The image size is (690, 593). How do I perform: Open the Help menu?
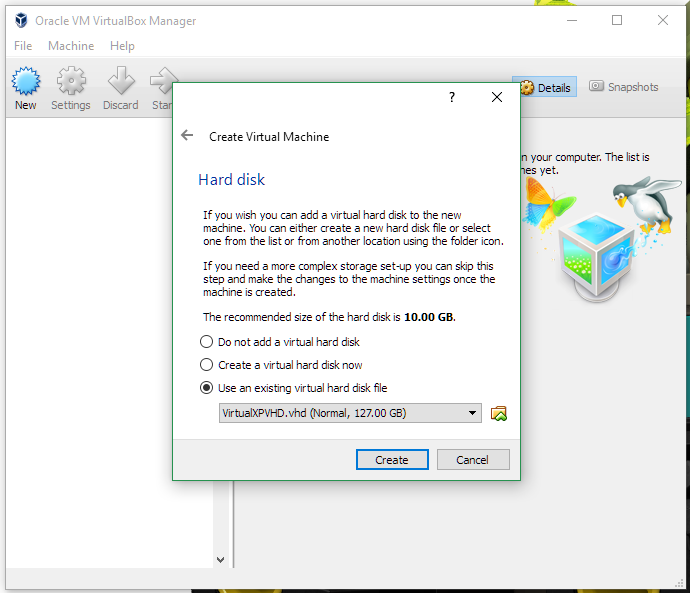122,46
